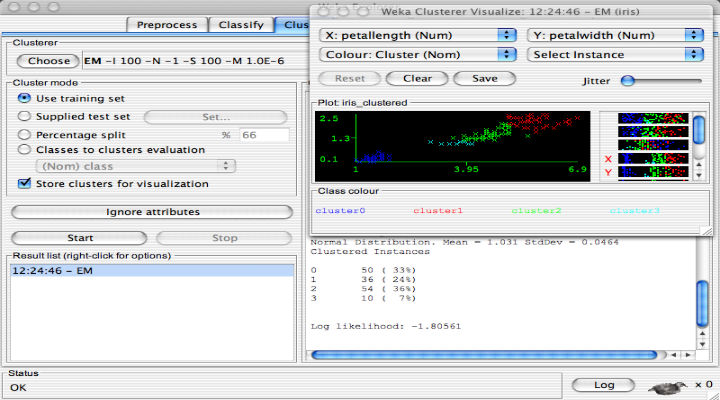Viewport: 720px width, 400px height.
Task: Click the OK status text
Action: click(x=18, y=388)
